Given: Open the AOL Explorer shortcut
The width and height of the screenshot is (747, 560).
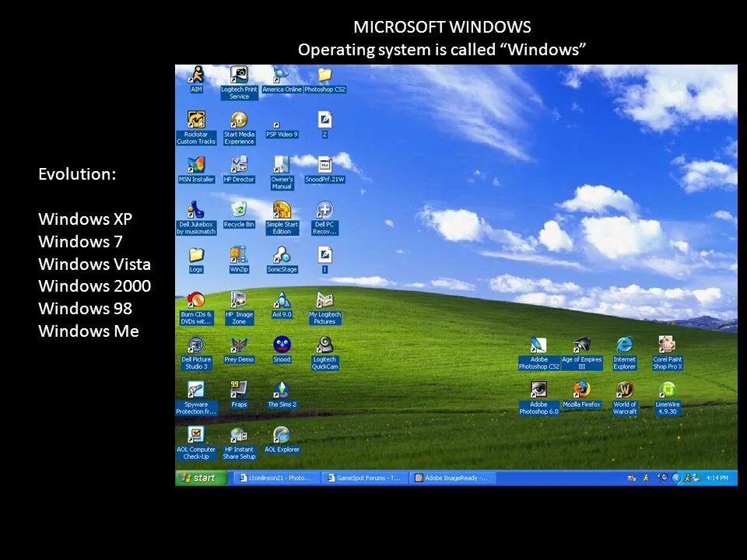Looking at the screenshot, I should 282,439.
